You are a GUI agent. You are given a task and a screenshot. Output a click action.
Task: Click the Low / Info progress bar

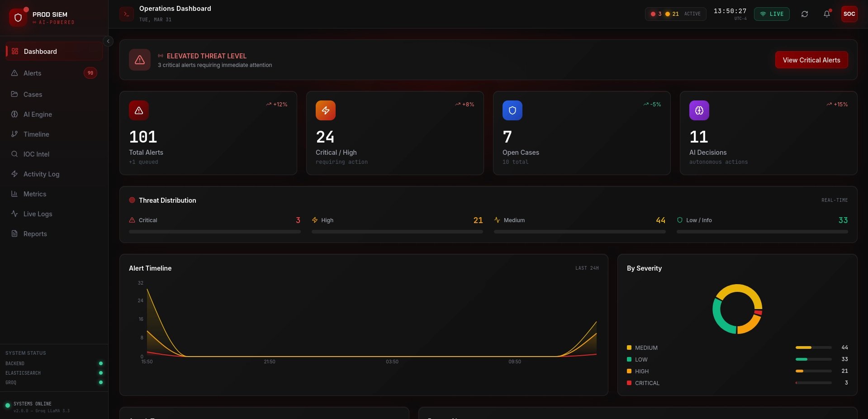762,232
